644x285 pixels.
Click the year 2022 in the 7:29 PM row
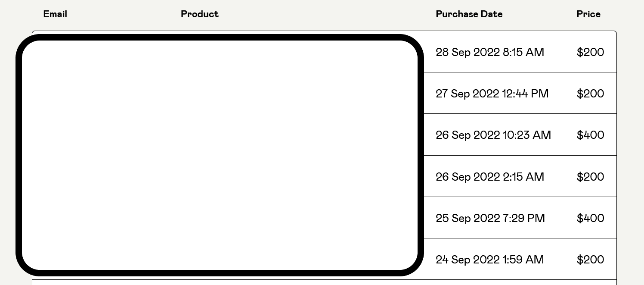point(487,218)
